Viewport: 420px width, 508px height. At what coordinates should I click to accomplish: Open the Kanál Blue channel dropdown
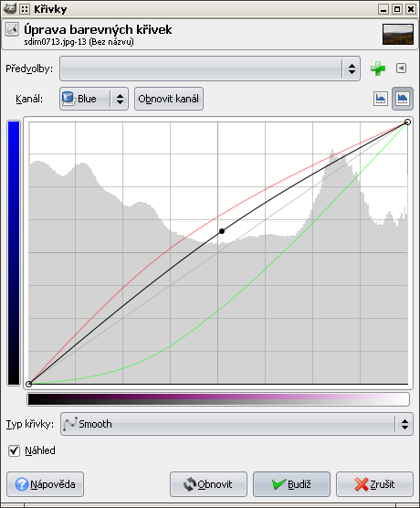(94, 99)
